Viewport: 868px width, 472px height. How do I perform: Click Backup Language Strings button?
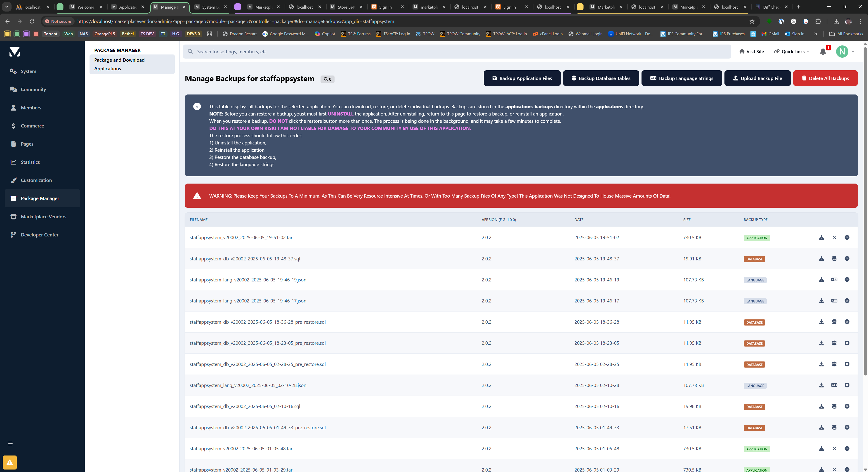coord(681,78)
